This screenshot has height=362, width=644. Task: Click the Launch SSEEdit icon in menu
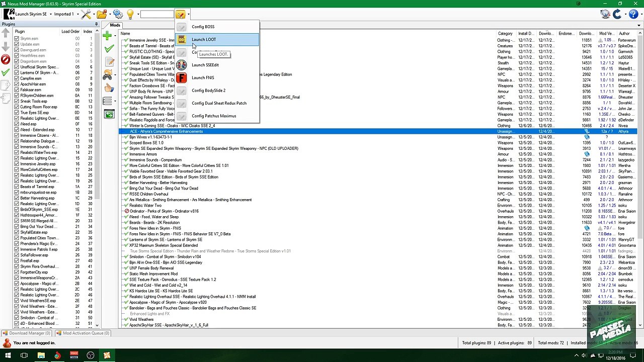click(x=182, y=65)
